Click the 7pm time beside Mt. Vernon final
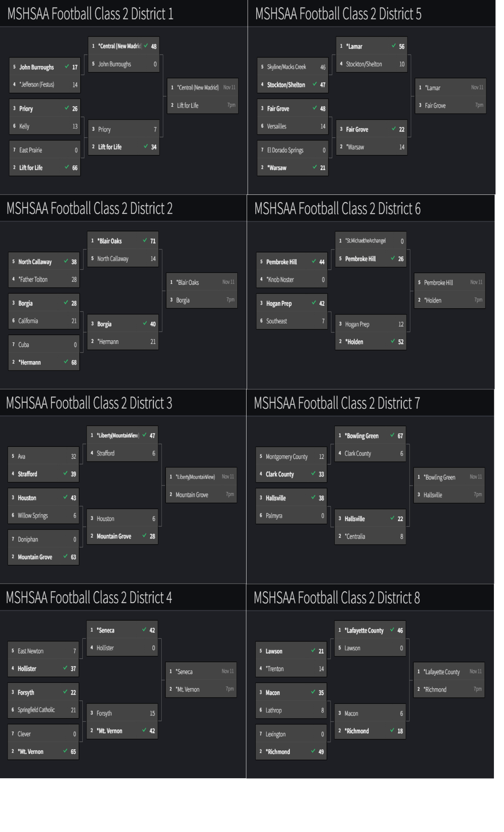The height and width of the screenshot is (832, 504). (x=230, y=689)
